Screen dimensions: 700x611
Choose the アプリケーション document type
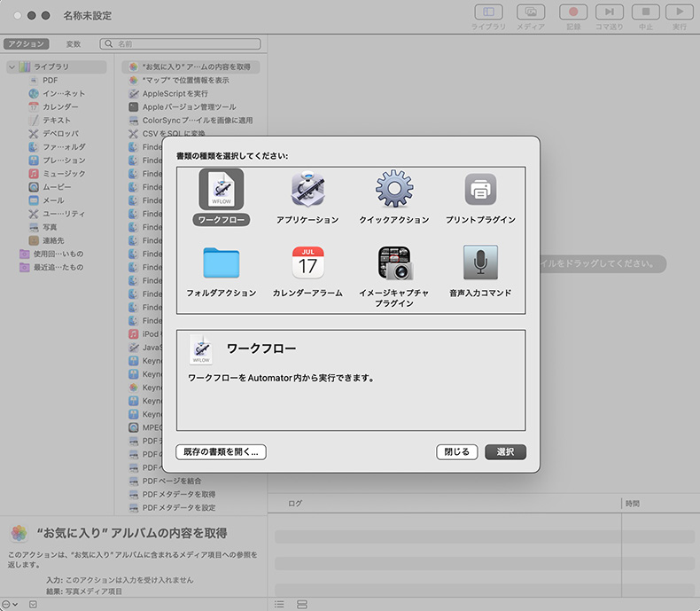tap(307, 190)
